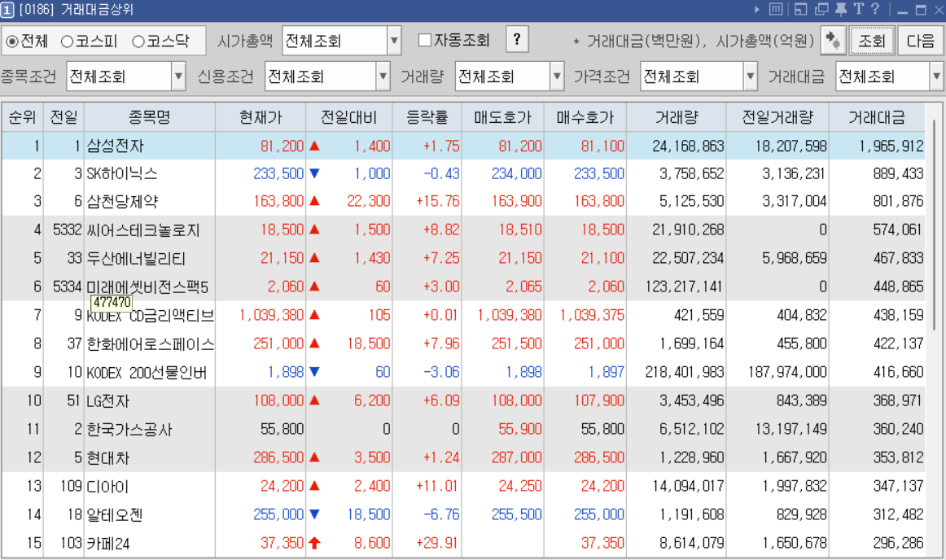Viewport: 946px width, 560px height.
Task: Select the KODEX 200선물인버 stock name
Action: click(x=147, y=372)
